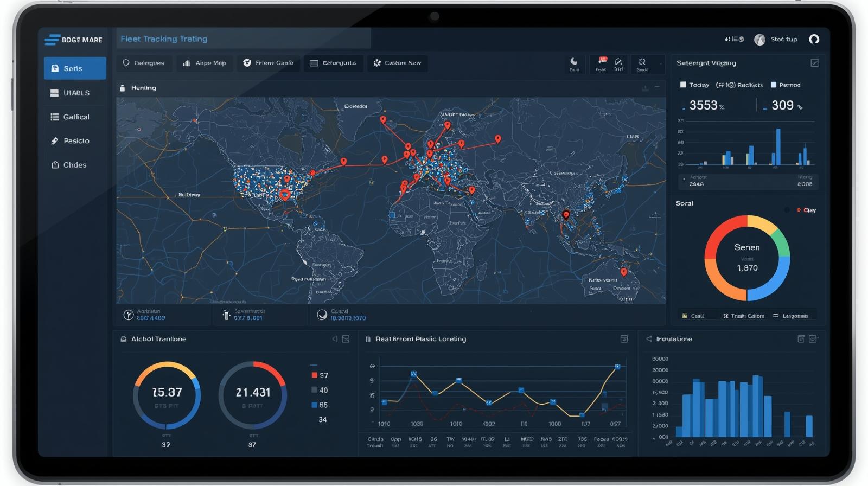Toggle the Pernod checkbox
Screen dimensions: 868x486
click(774, 85)
